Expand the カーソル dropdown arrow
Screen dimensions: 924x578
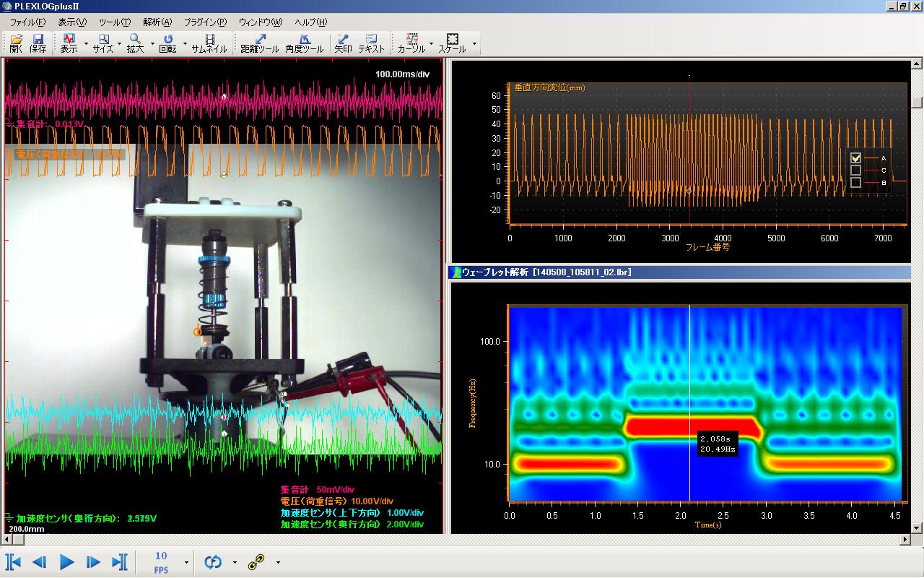click(432, 44)
